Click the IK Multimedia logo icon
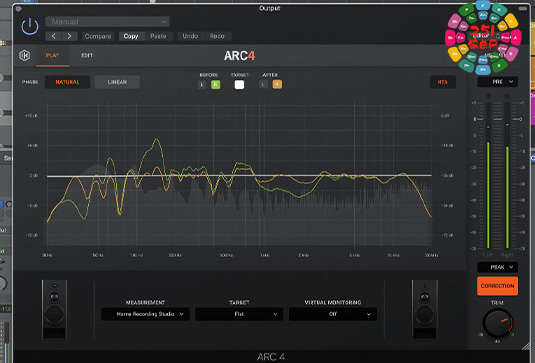Screen dimensions: 535x363 point(25,55)
